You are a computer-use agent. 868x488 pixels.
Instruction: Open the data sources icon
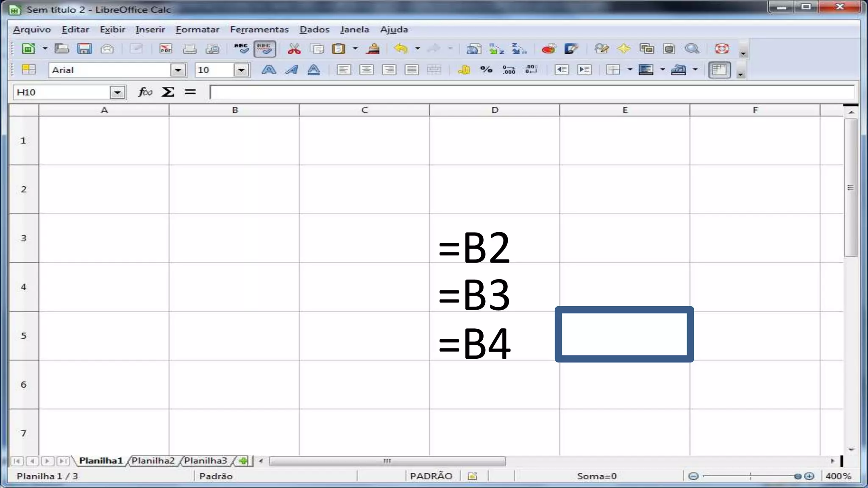coord(669,49)
